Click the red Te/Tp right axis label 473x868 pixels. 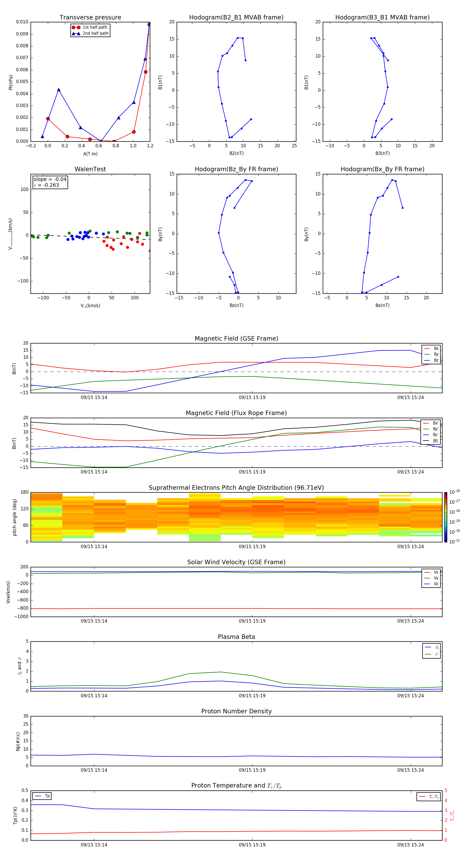[x=452, y=815]
